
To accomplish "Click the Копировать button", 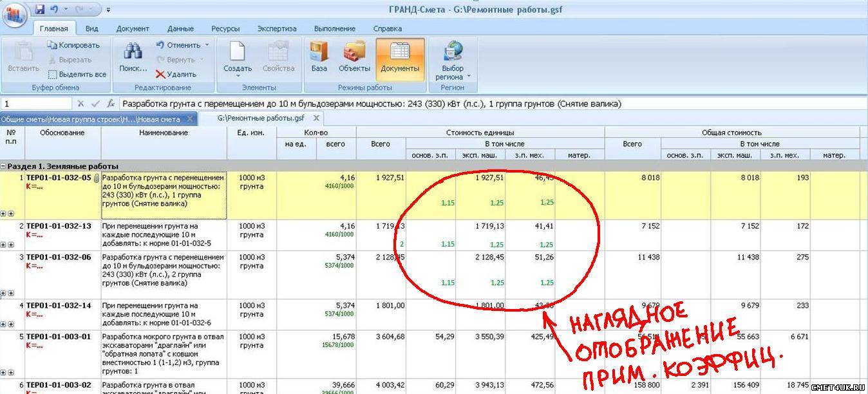I will click(73, 45).
